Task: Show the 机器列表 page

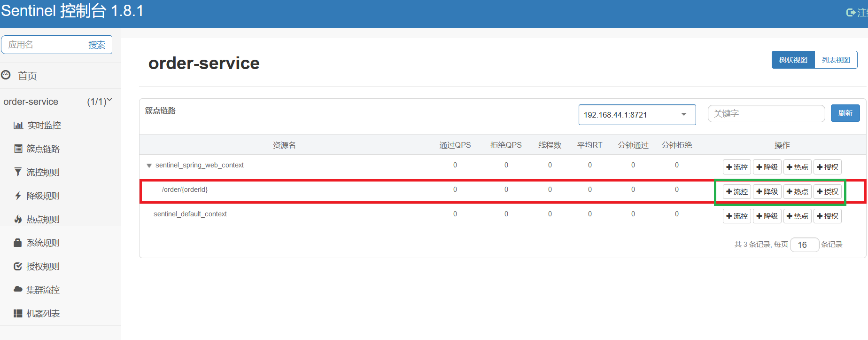Action: click(x=43, y=313)
